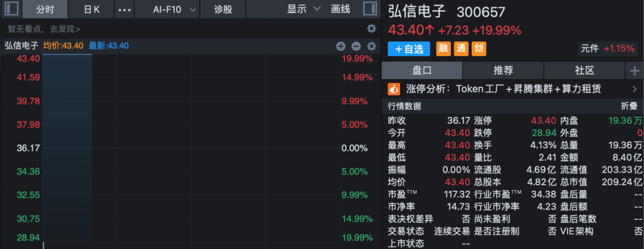Image resolution: width=644 pixels, height=249 pixels.
Task: Activate the 画线 drawing tool
Action: (x=340, y=9)
